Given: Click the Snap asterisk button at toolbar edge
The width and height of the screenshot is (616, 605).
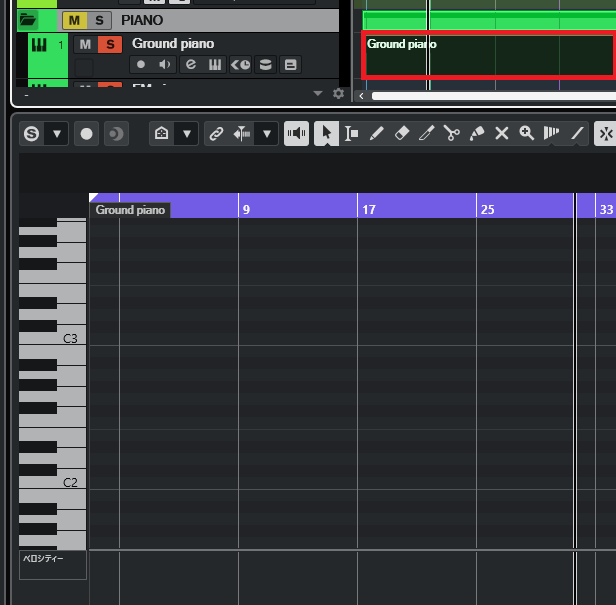Looking at the screenshot, I should (x=606, y=134).
